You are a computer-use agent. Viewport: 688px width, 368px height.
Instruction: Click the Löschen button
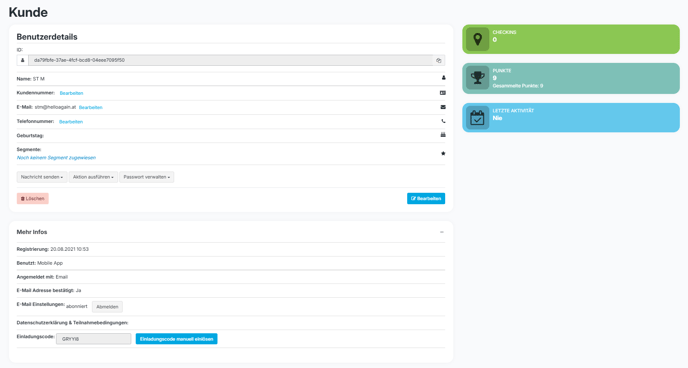[x=32, y=199]
